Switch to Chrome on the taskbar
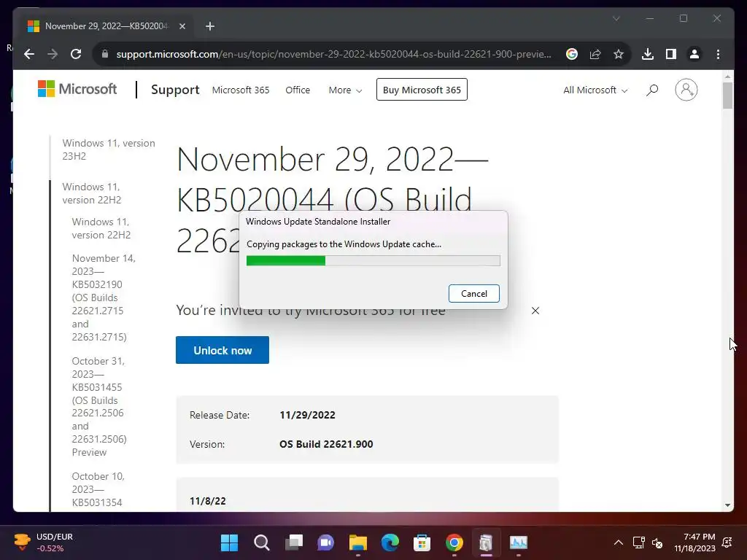Image resolution: width=747 pixels, height=560 pixels. click(x=454, y=542)
